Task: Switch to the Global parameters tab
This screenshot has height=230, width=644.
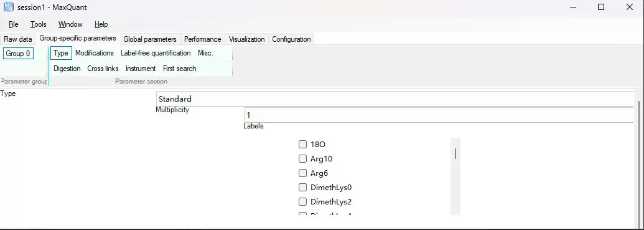Action: (150, 39)
